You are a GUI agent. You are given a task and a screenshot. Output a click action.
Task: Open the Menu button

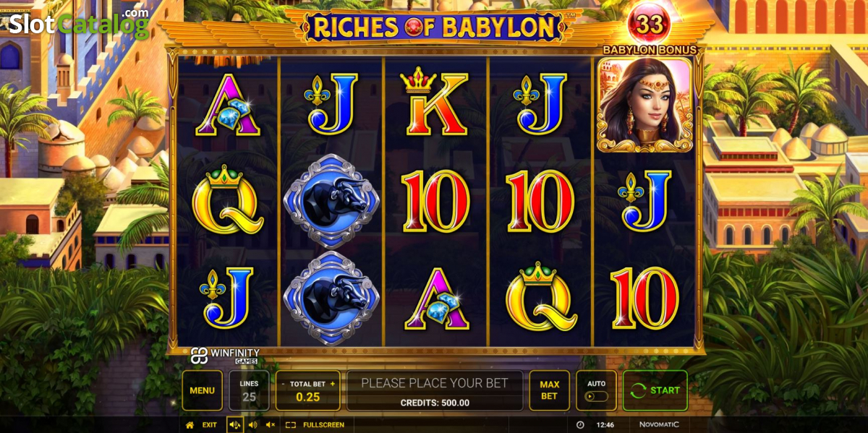pyautogui.click(x=203, y=390)
